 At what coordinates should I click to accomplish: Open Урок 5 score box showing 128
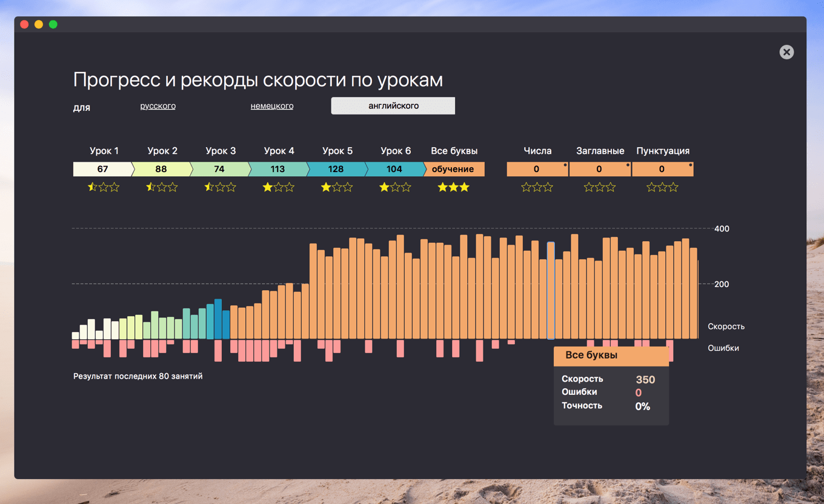[336, 169]
